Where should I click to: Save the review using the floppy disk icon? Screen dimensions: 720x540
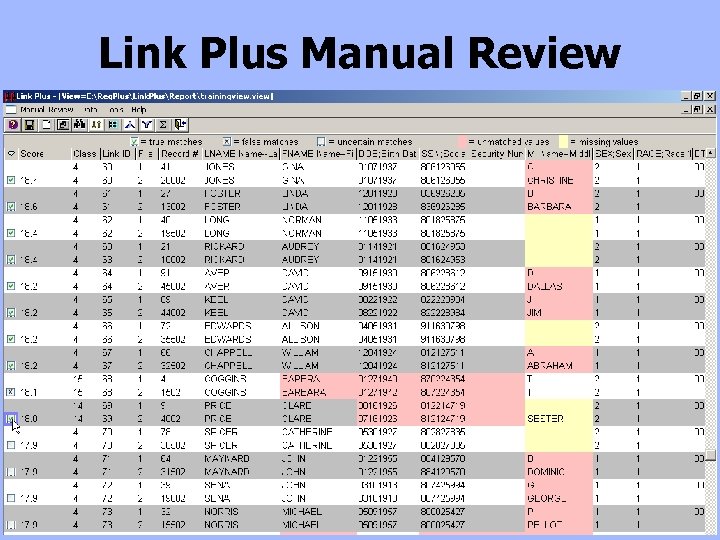pos(29,125)
